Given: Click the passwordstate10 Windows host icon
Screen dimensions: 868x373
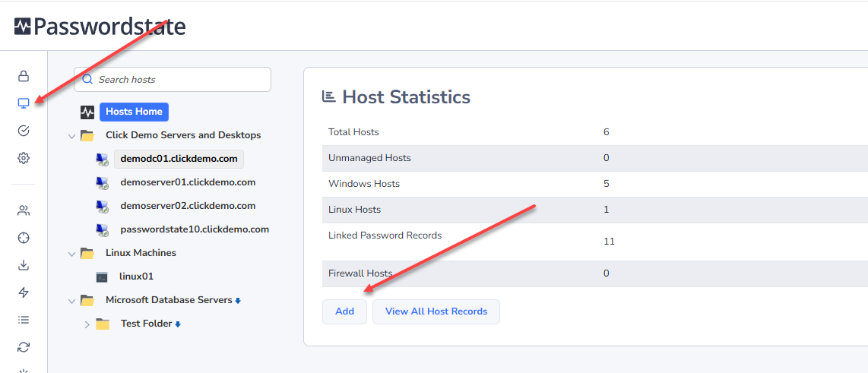Looking at the screenshot, I should tap(102, 229).
